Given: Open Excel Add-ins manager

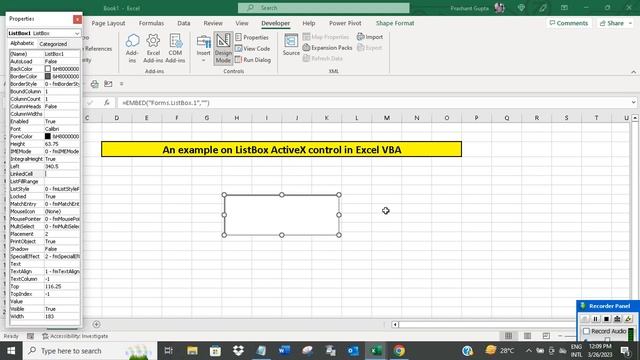Looking at the screenshot, I should click(x=153, y=48).
